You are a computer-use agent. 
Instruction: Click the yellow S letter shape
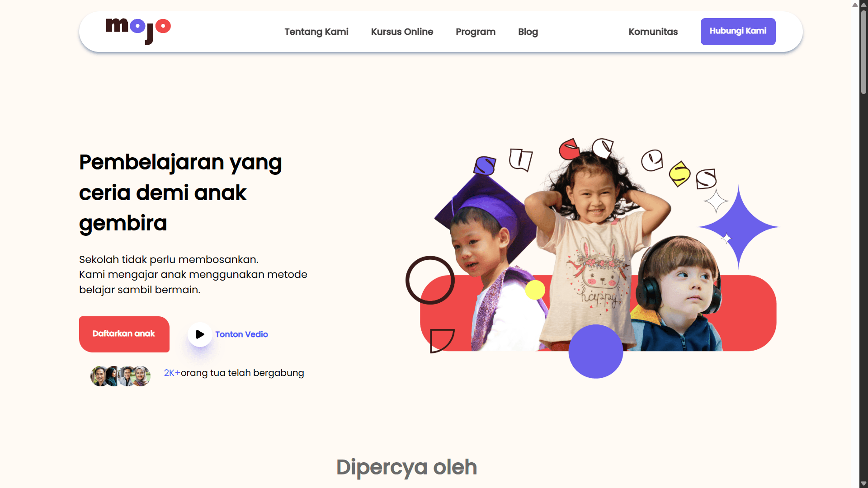(x=679, y=174)
